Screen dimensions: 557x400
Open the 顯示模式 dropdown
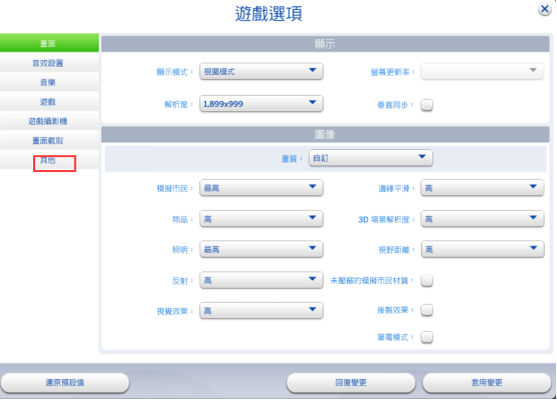click(261, 71)
